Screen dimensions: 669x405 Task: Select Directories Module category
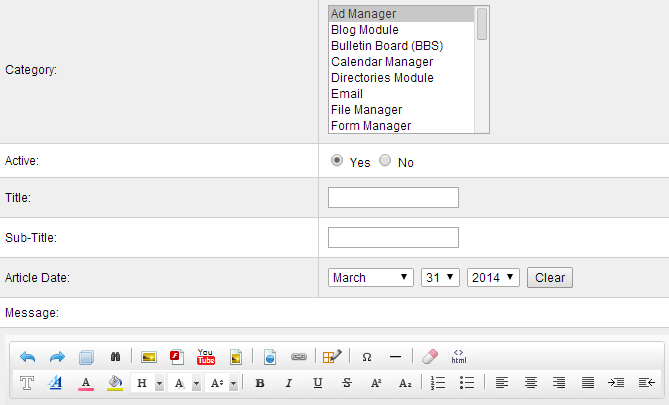[x=401, y=78]
